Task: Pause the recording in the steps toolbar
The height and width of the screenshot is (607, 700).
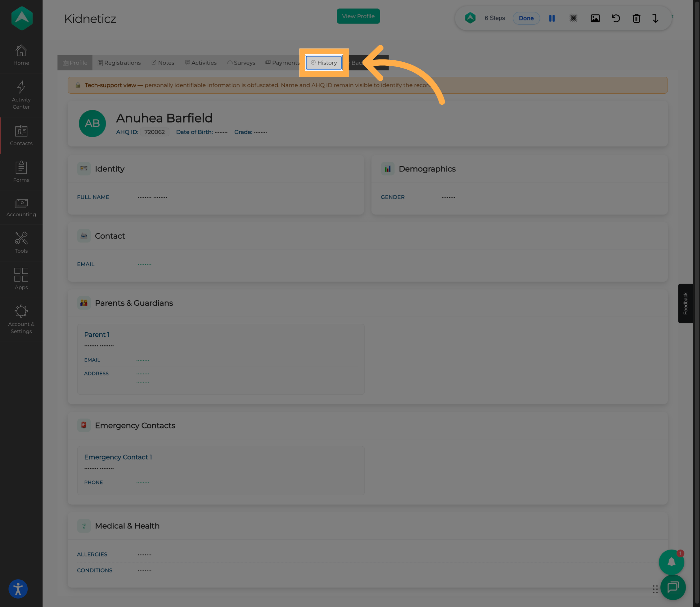Action: point(552,18)
